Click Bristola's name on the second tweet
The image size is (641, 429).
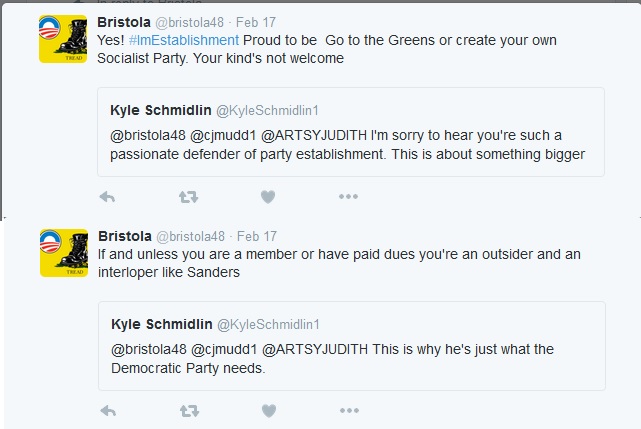pos(123,236)
